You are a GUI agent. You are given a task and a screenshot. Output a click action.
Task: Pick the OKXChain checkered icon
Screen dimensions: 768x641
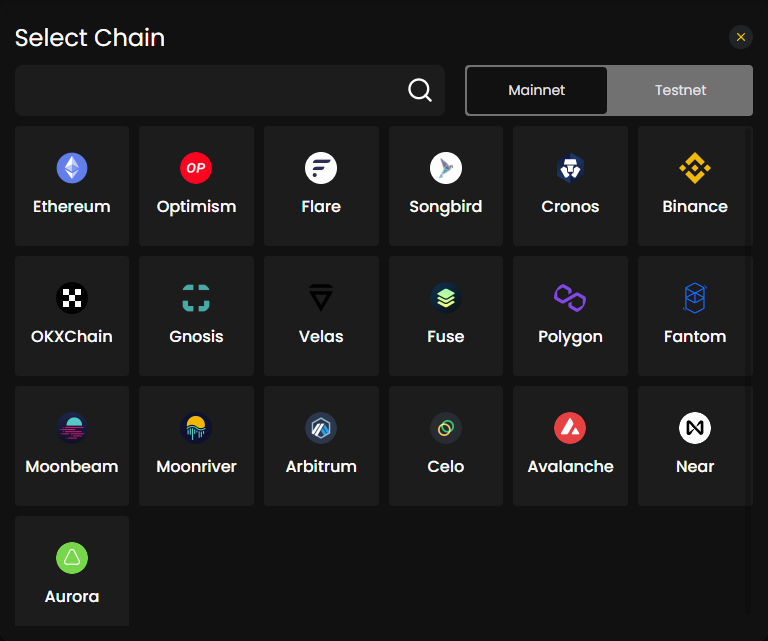click(x=72, y=298)
